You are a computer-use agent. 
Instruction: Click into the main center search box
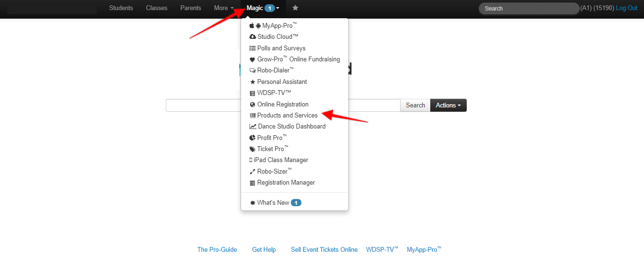[x=283, y=106]
